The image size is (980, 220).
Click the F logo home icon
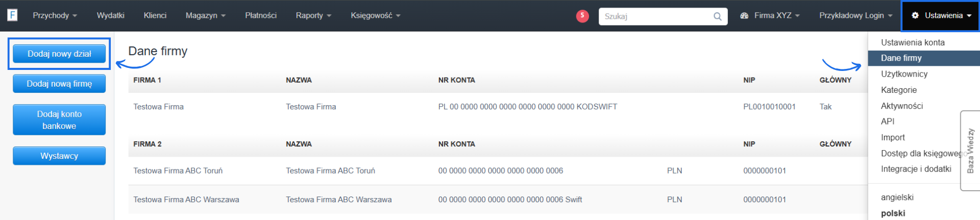pyautogui.click(x=12, y=15)
